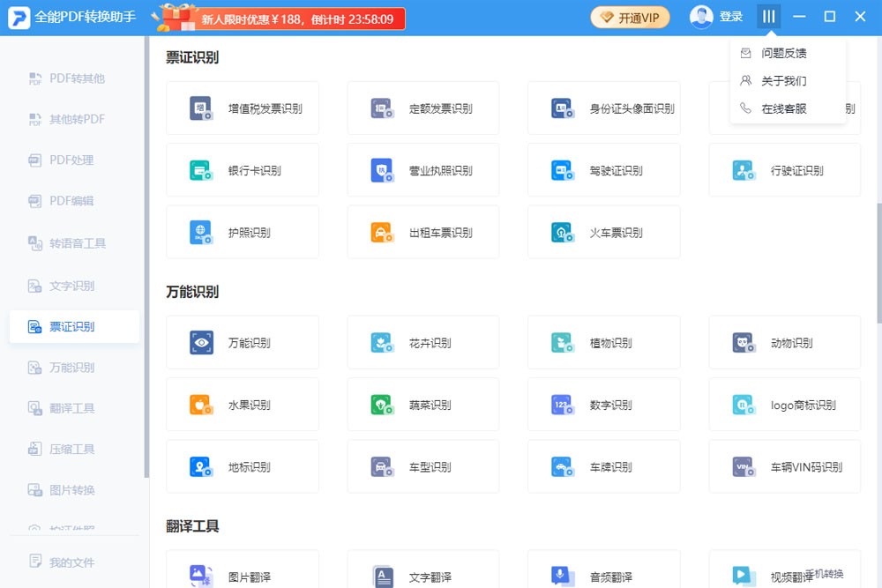Open 在线客服 from the dropdown menu

783,108
